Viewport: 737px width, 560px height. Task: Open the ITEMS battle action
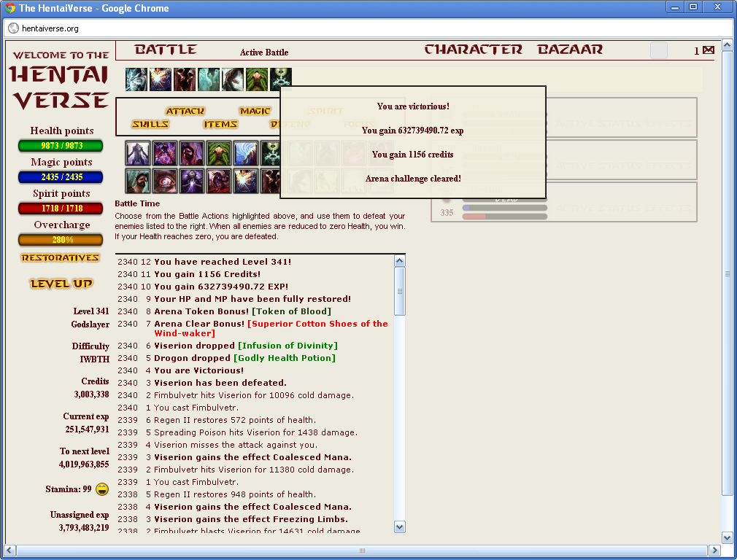click(x=220, y=124)
